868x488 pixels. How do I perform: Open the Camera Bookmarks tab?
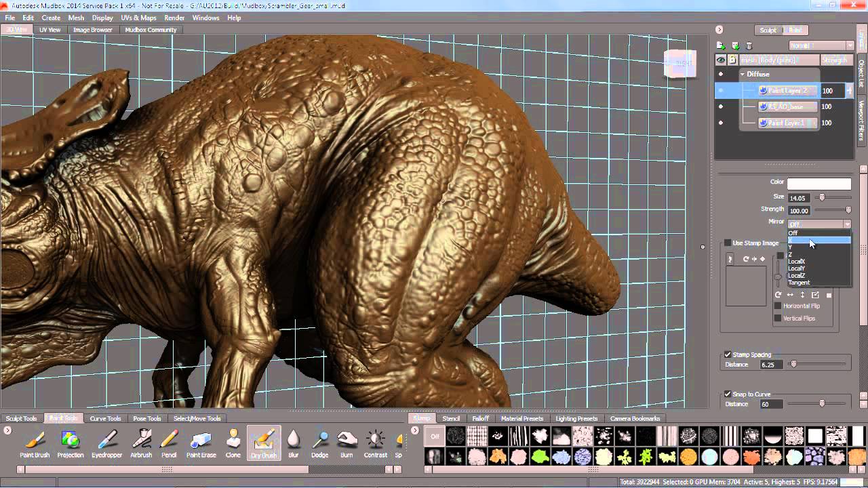[635, 418]
